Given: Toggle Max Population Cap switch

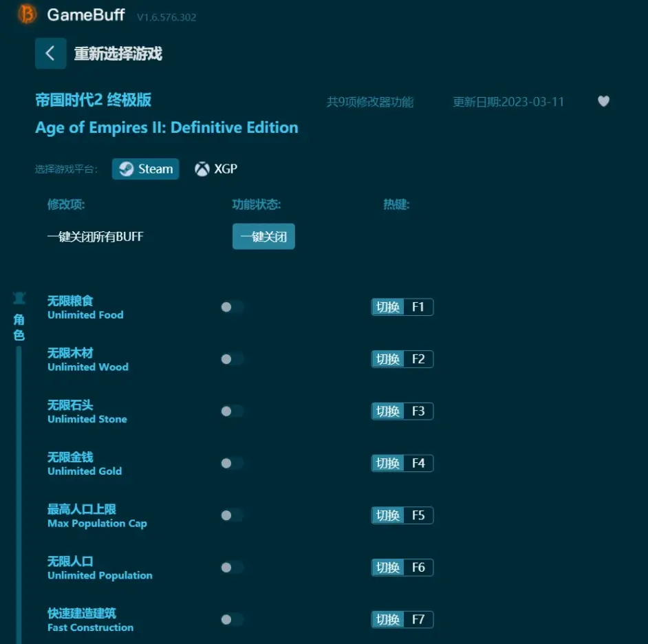Looking at the screenshot, I should point(232,515).
